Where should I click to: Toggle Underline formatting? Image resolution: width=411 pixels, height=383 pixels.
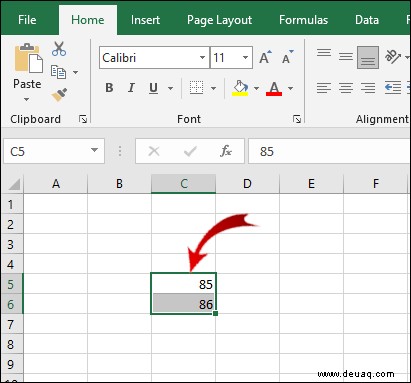153,88
